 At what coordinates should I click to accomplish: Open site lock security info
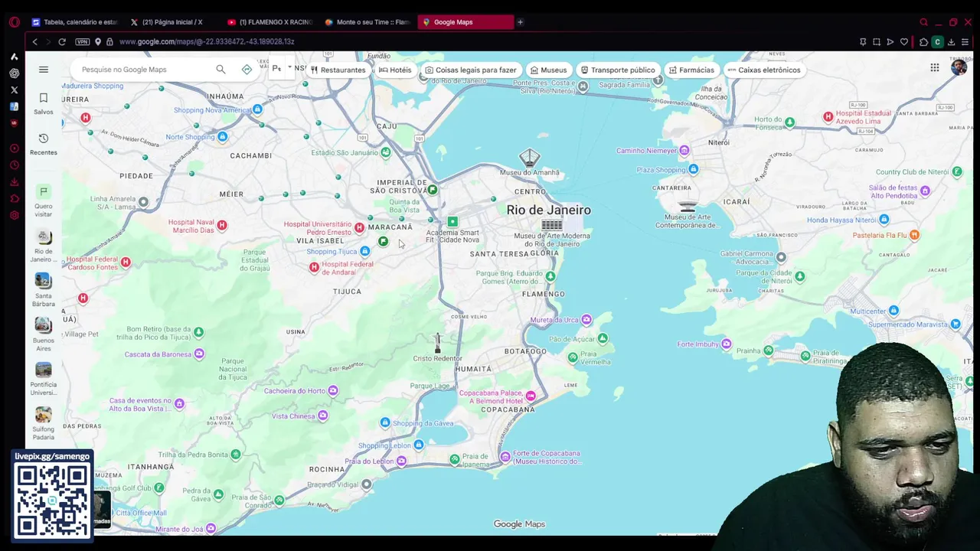point(109,41)
